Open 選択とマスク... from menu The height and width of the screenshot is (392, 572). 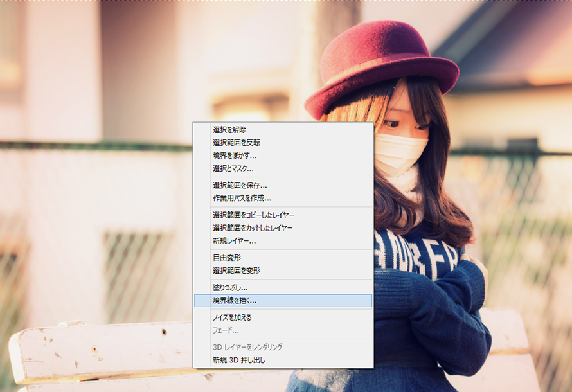tap(283, 168)
